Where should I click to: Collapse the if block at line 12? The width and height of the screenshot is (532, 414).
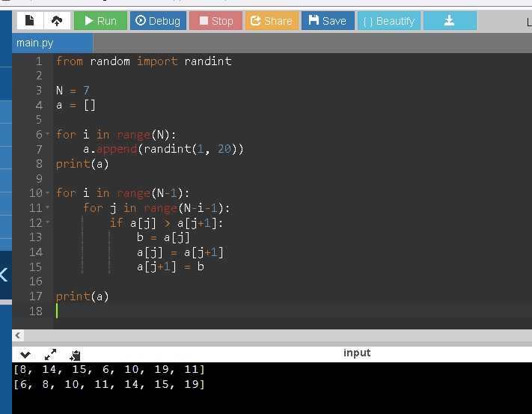coord(49,222)
